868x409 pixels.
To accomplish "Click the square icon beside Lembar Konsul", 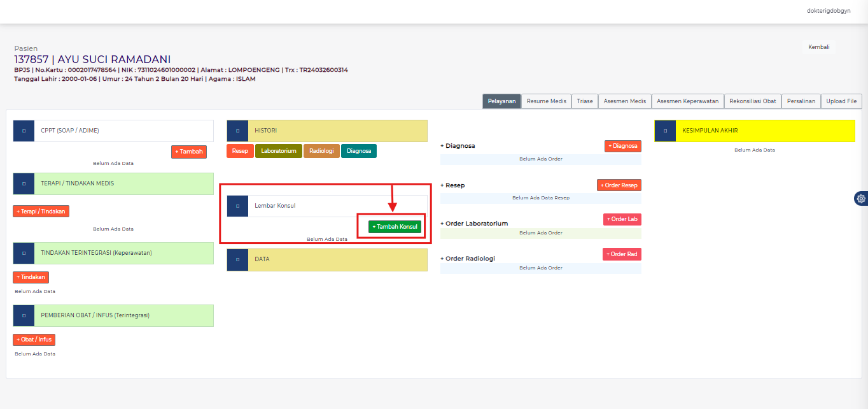I will click(x=237, y=206).
